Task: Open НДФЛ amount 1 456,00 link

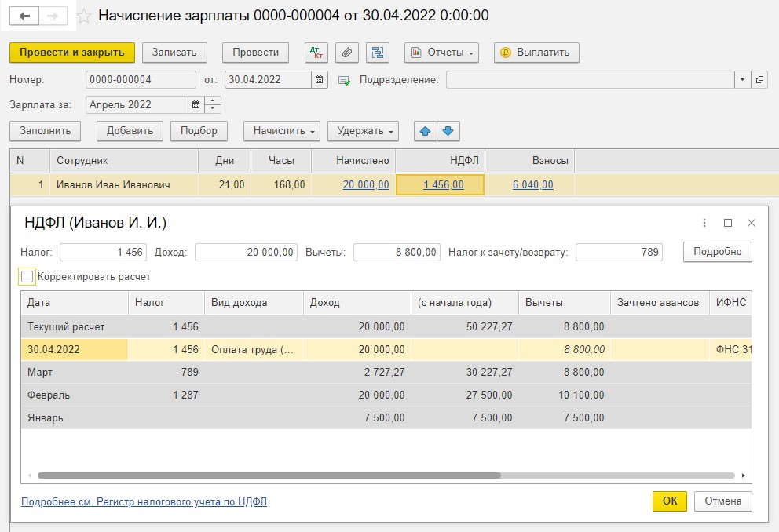Action: click(x=444, y=184)
